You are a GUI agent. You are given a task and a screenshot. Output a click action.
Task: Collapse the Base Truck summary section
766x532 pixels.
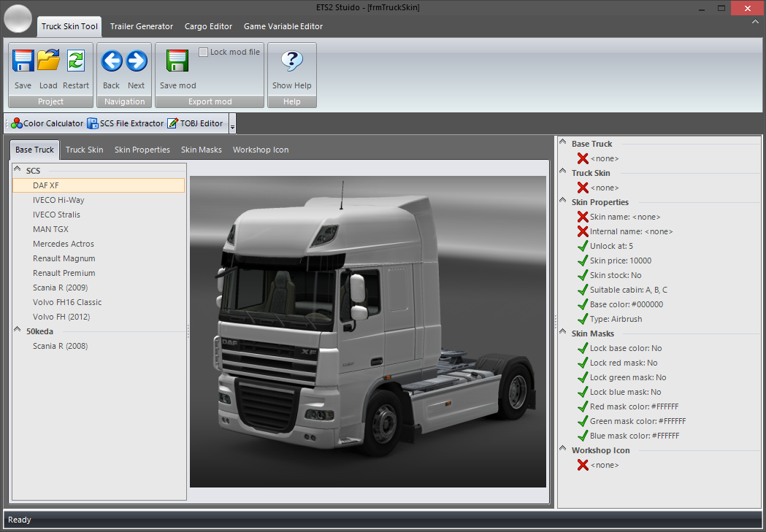[x=563, y=142]
